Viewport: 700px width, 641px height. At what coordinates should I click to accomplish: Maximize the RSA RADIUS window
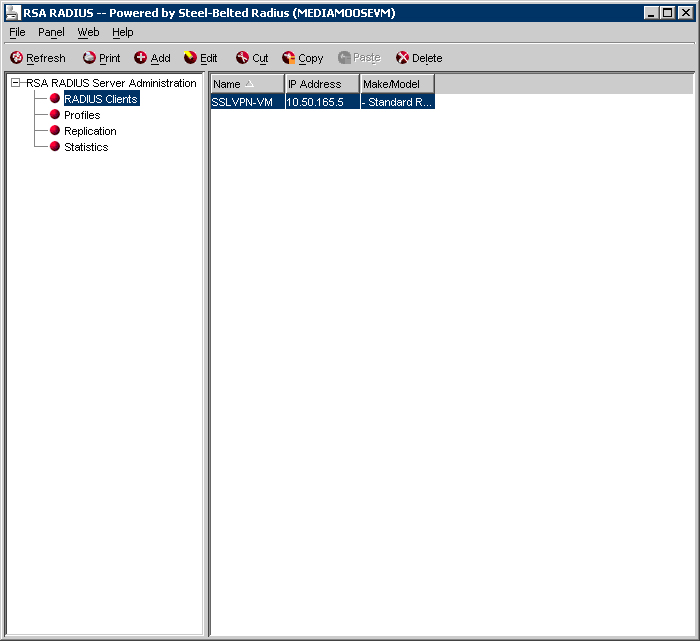[x=668, y=13]
